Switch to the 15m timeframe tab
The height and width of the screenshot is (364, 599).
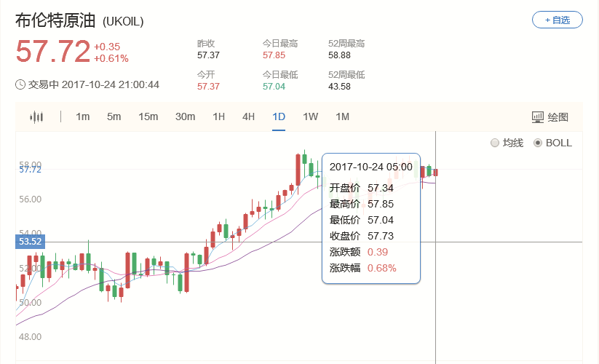click(148, 116)
